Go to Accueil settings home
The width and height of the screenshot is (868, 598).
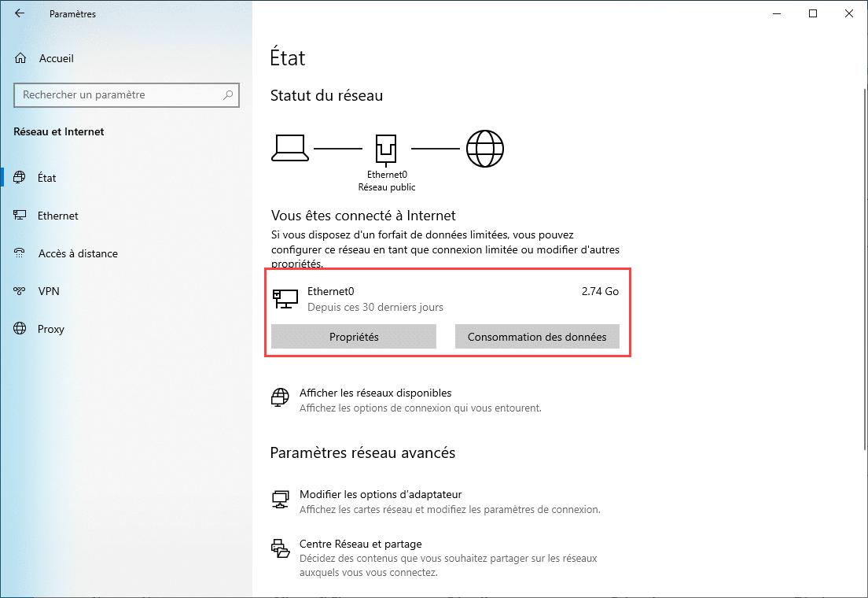click(127, 58)
